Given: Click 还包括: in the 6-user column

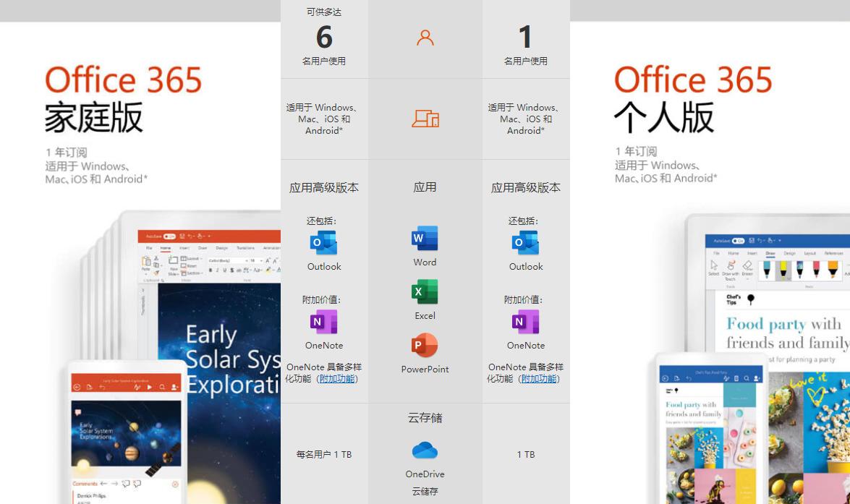Looking at the screenshot, I should (321, 221).
